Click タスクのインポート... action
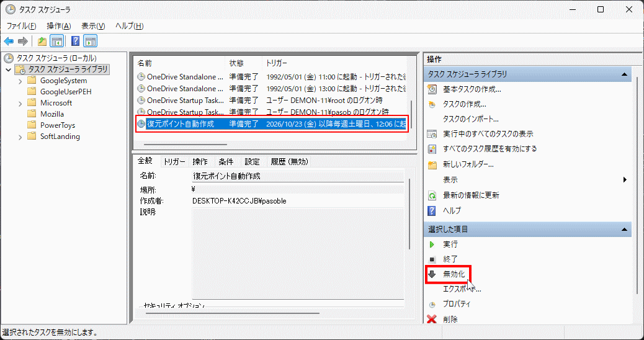The width and height of the screenshot is (644, 340). point(471,119)
